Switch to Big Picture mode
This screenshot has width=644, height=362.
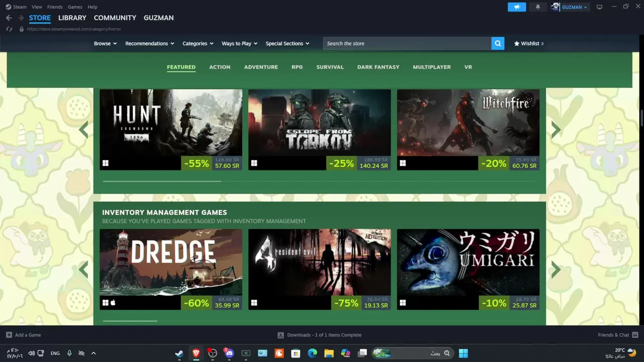pyautogui.click(x=599, y=7)
